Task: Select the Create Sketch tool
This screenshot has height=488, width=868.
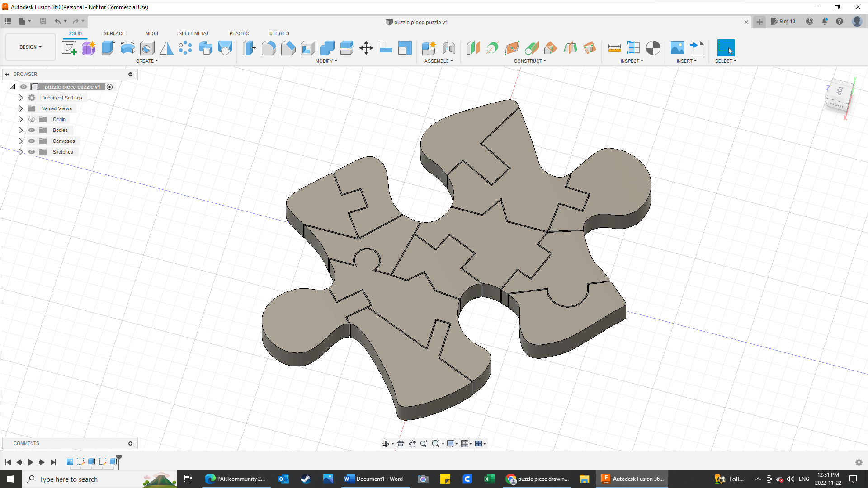Action: [69, 47]
